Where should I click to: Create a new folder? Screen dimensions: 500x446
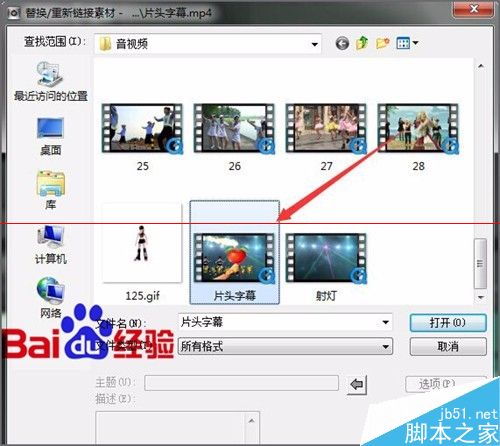(382, 43)
